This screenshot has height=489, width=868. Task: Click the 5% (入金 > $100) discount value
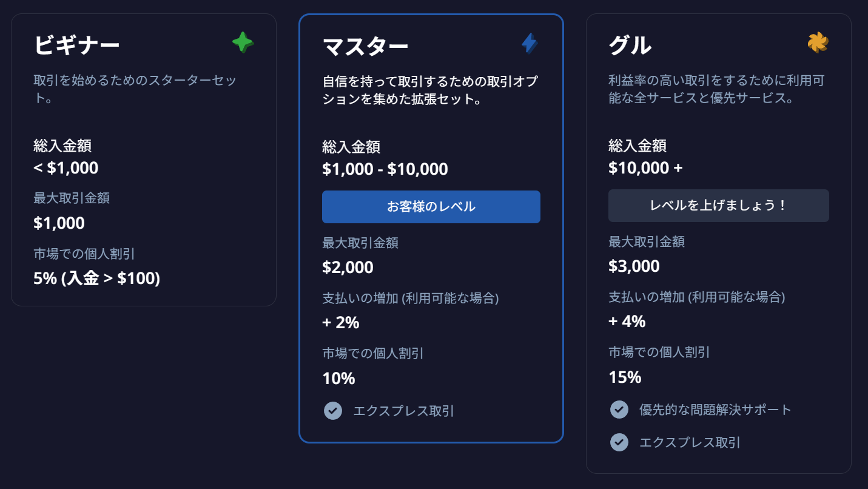coord(97,278)
